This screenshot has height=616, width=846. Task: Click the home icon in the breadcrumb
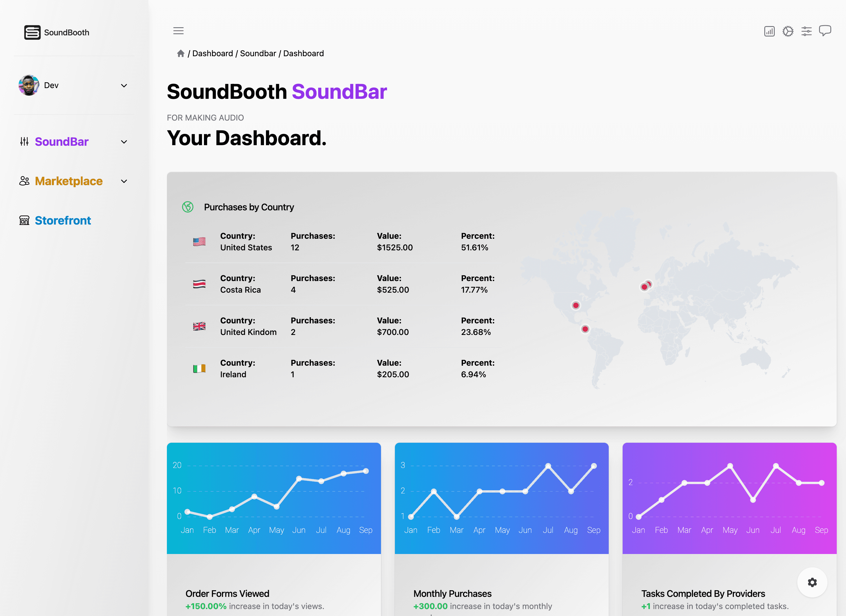click(181, 53)
